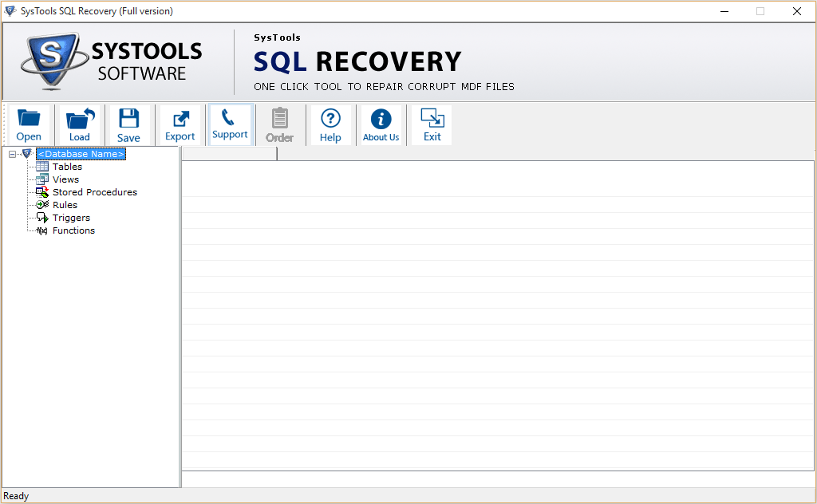
Task: Select Triggers in the tree
Action: pyautogui.click(x=71, y=218)
